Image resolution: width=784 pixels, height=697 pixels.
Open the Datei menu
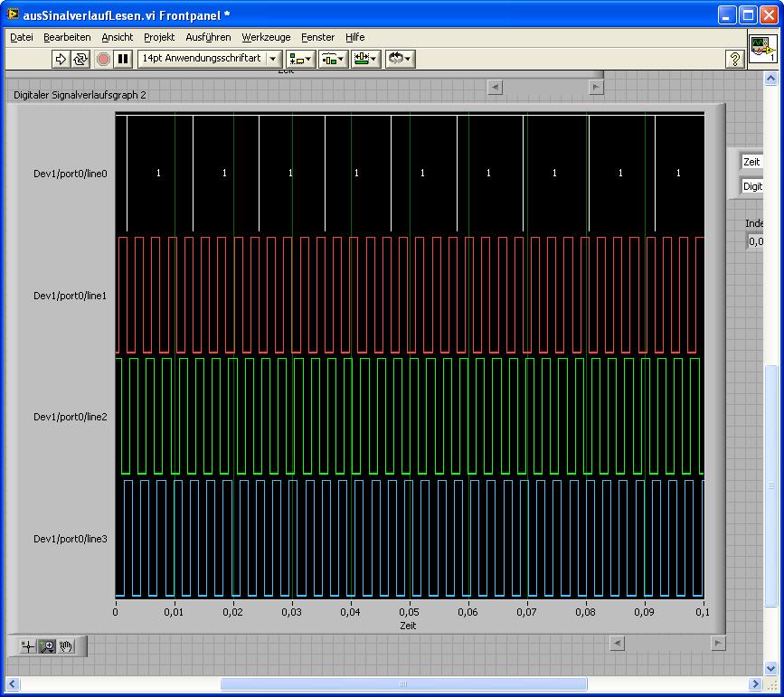[x=21, y=37]
